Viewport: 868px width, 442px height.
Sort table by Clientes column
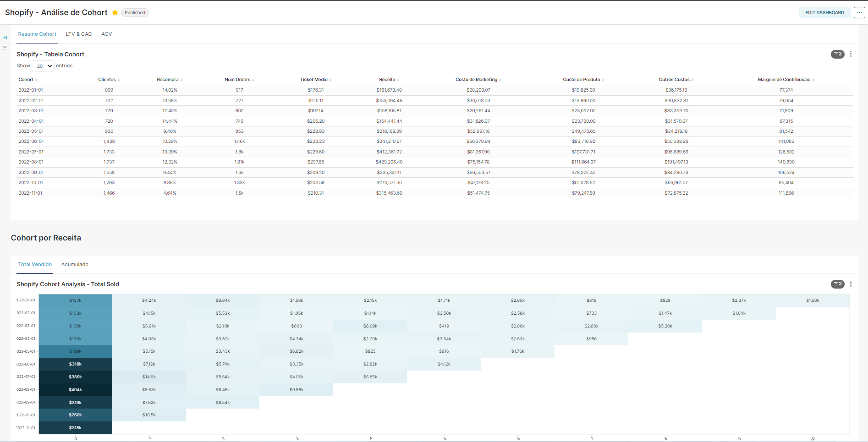click(109, 80)
